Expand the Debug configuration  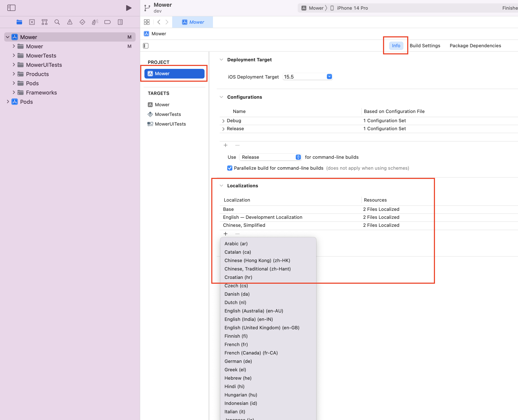(223, 121)
